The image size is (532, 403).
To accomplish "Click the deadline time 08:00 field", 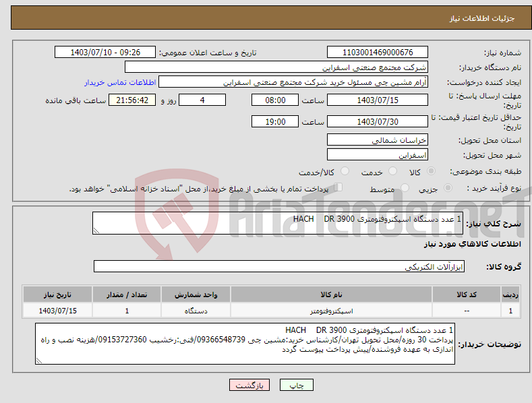I will point(275,100).
